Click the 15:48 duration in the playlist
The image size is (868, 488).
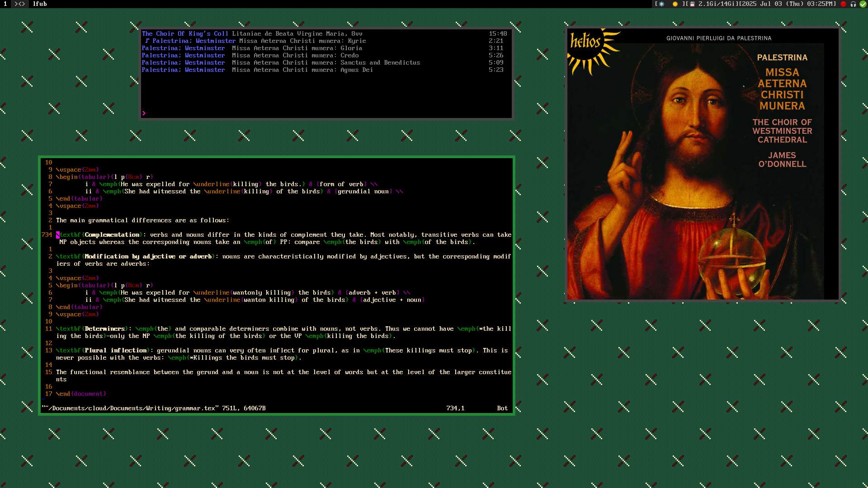pyautogui.click(x=498, y=33)
